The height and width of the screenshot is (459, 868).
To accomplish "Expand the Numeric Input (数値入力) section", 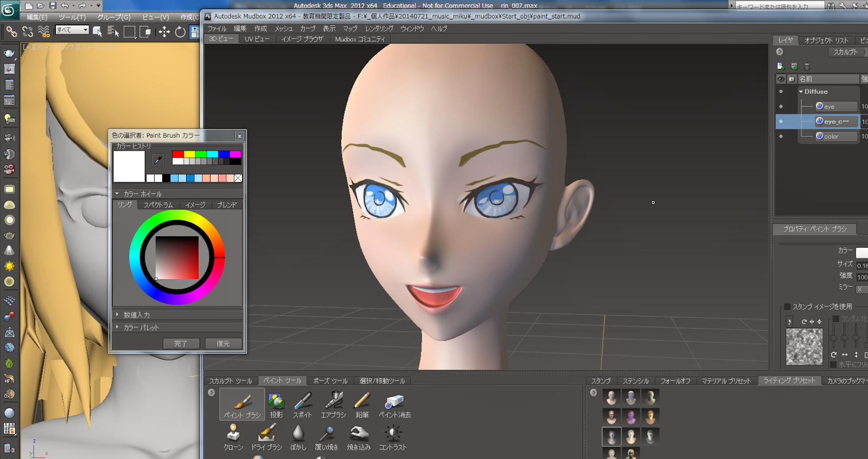I will click(x=117, y=314).
